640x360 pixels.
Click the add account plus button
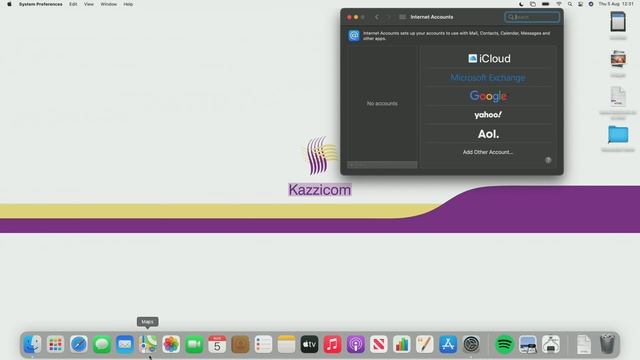351,165
